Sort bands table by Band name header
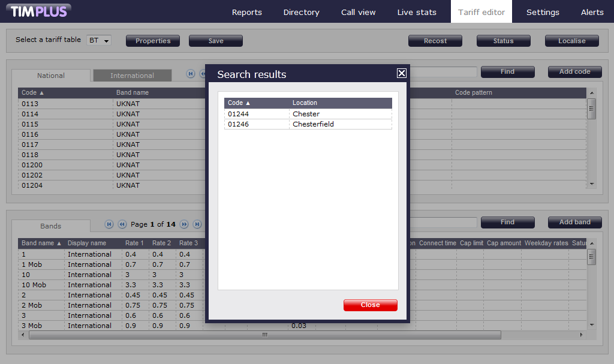Viewport: 614px width, 364px height. click(41, 243)
